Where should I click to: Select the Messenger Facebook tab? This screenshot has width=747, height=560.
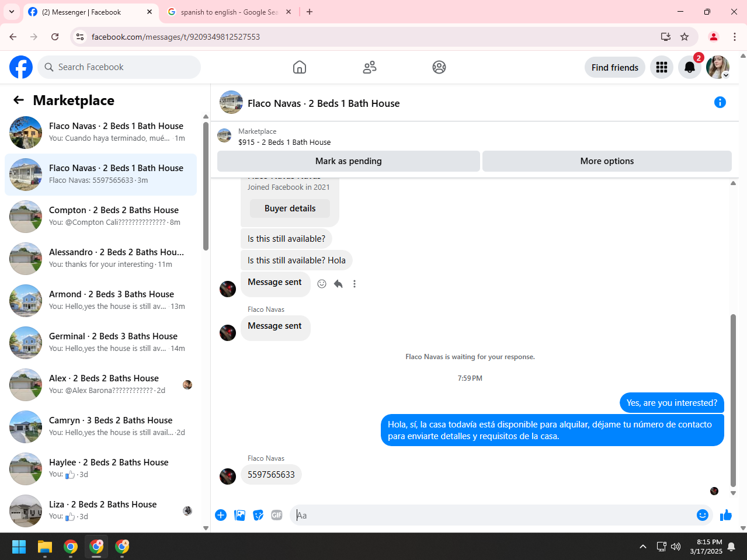click(91, 12)
